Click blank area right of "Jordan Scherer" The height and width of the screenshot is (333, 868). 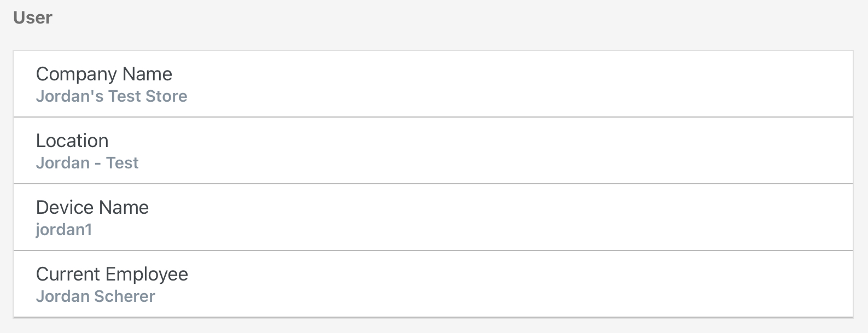pos(492,296)
